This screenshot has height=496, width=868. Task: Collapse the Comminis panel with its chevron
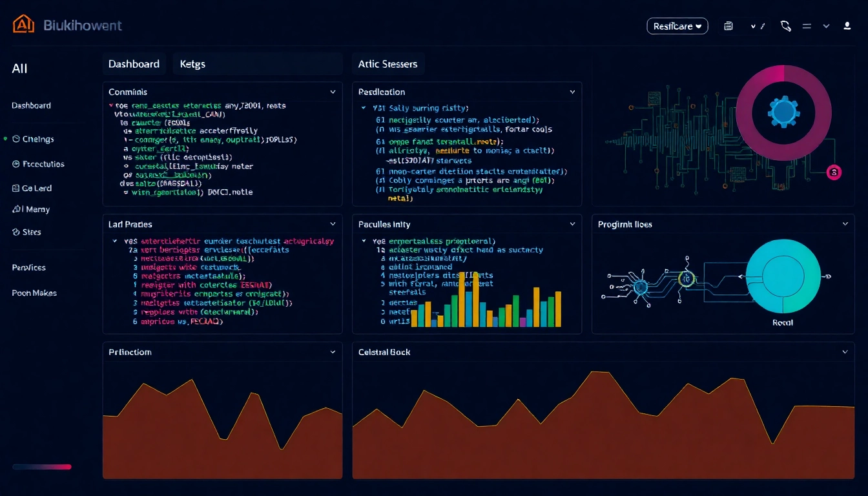pos(333,92)
